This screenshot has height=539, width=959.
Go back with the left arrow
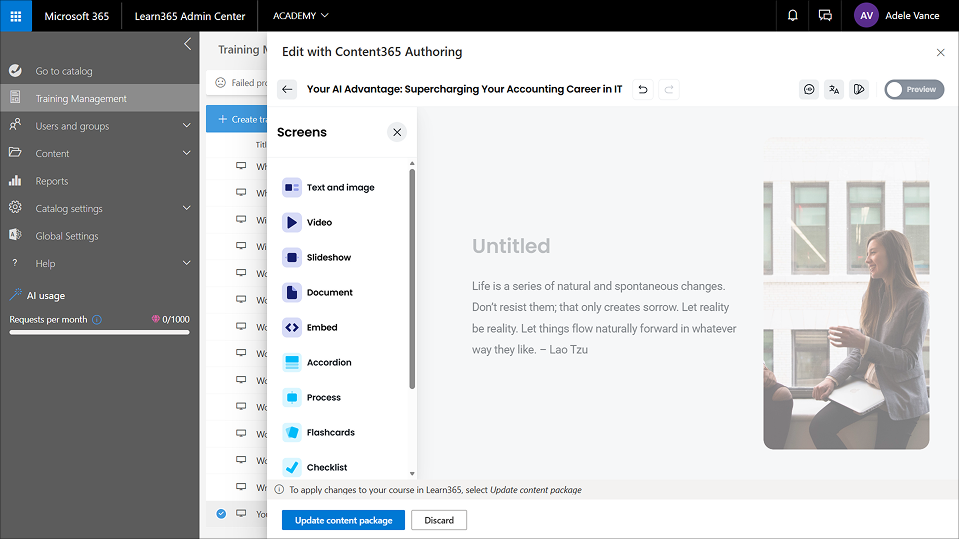tap(287, 89)
